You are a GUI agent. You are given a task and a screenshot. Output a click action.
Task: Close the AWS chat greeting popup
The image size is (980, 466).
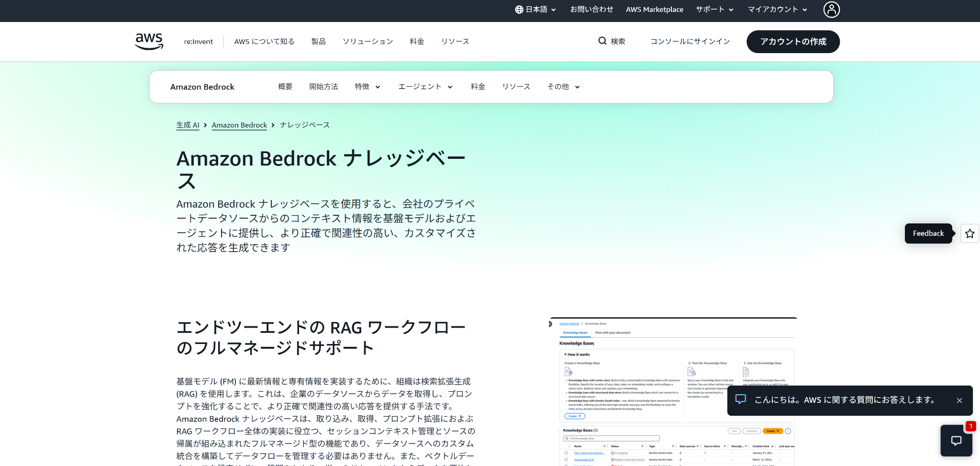pyautogui.click(x=959, y=400)
